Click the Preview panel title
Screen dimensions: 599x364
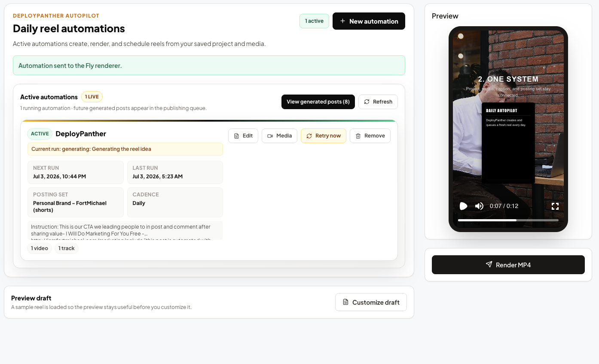pos(445,16)
